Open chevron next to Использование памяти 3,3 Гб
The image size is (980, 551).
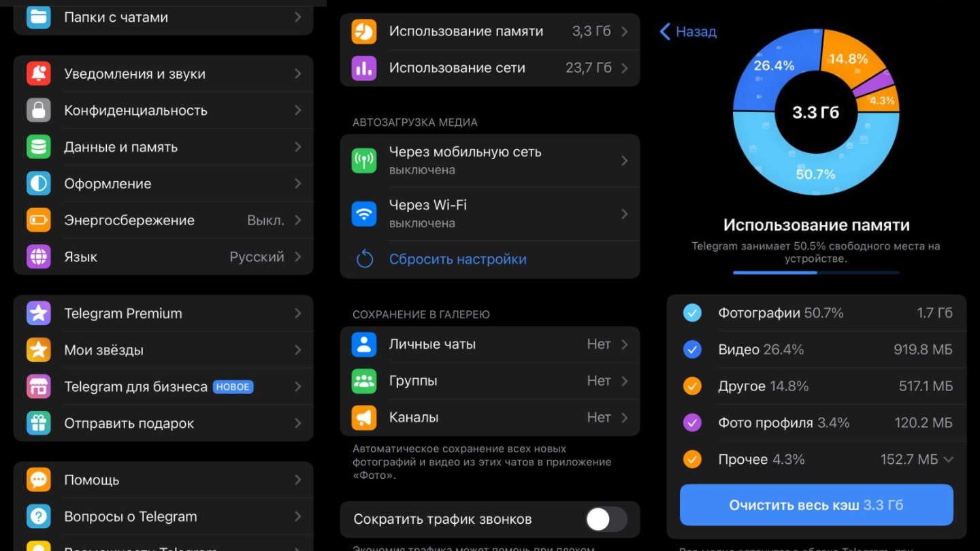625,31
